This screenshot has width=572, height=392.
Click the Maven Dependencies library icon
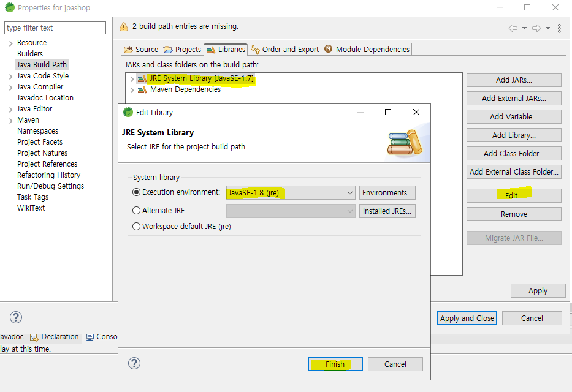tap(142, 89)
